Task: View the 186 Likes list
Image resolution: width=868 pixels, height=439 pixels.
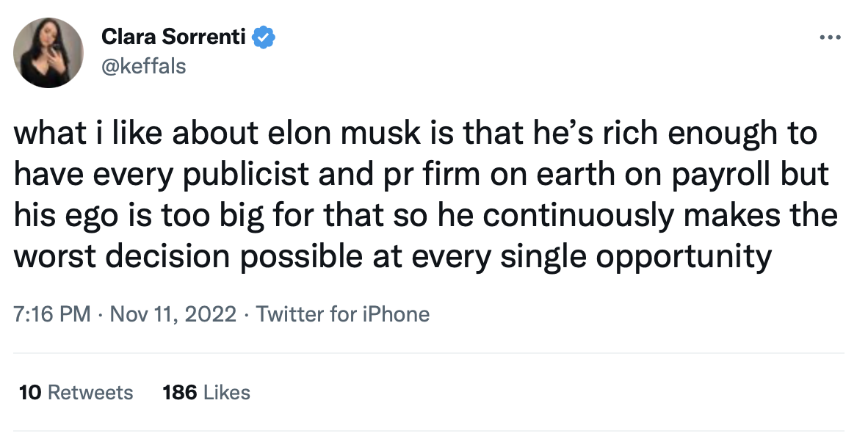Action: coord(206,393)
